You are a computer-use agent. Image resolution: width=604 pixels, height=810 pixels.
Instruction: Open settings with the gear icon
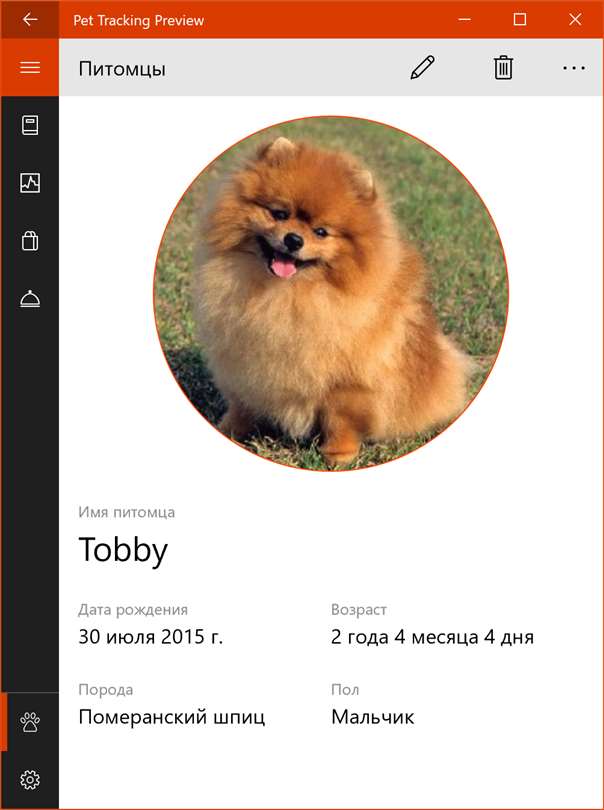[x=30, y=780]
